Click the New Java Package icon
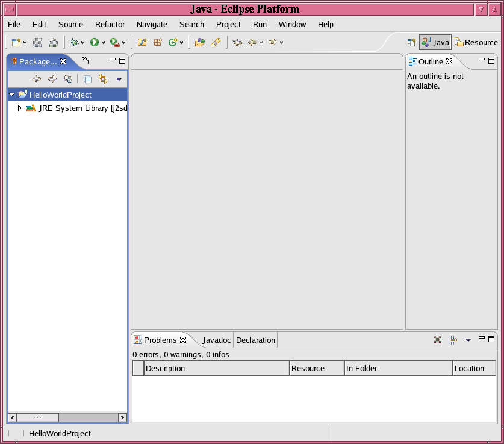Viewport: 504px width, 444px height. [158, 42]
